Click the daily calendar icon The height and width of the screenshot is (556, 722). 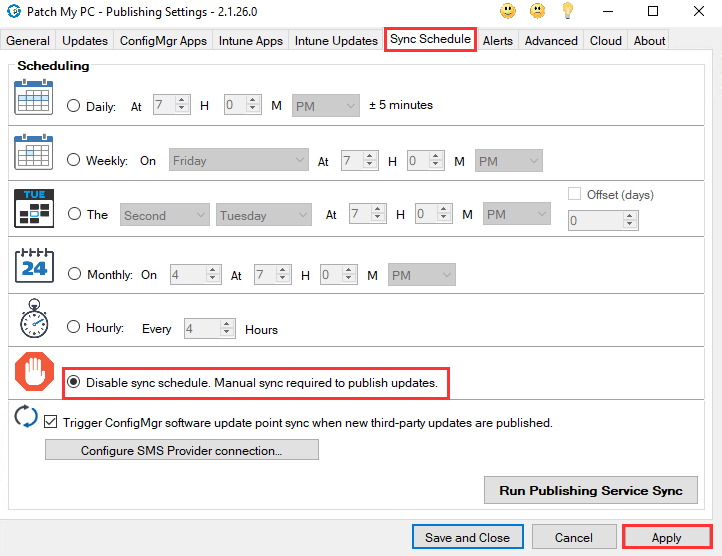(34, 97)
